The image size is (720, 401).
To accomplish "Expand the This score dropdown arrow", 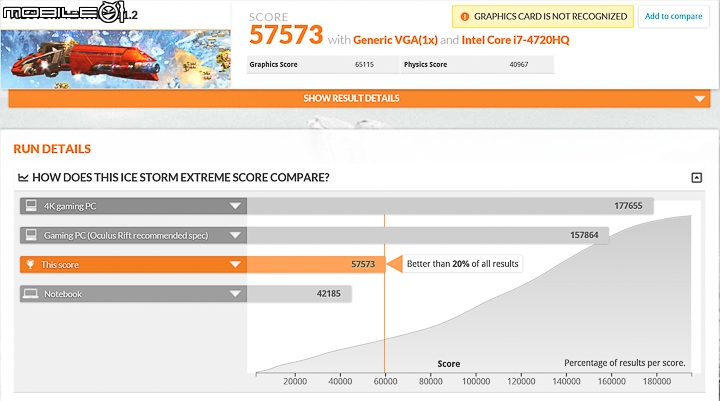I will pos(235,265).
